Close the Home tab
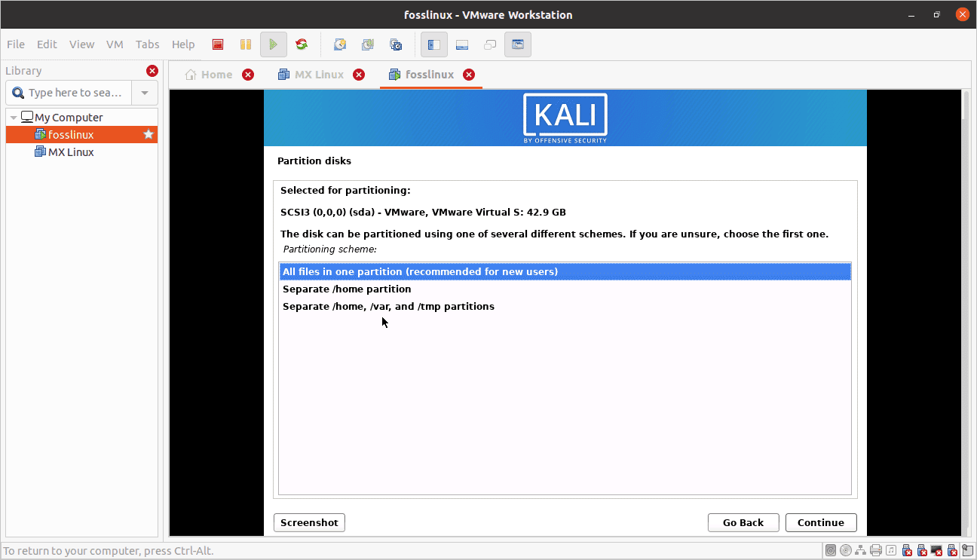The image size is (977, 560). [x=248, y=75]
